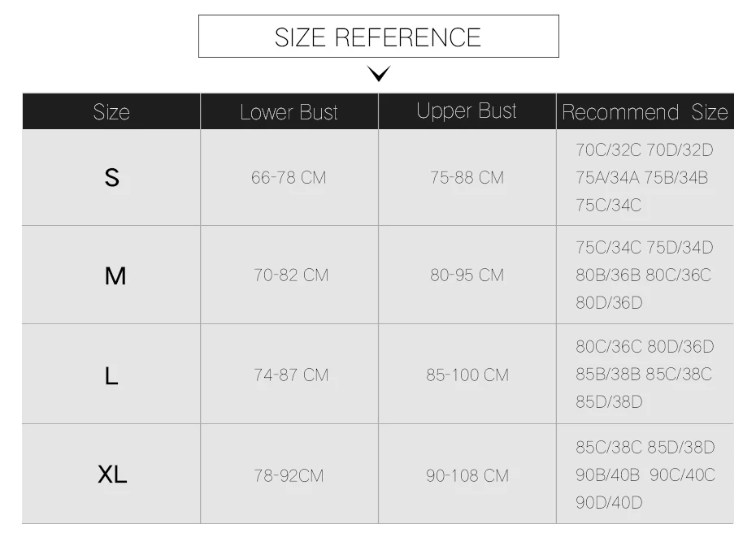Select the Size column header
756x546 pixels.
111,112
